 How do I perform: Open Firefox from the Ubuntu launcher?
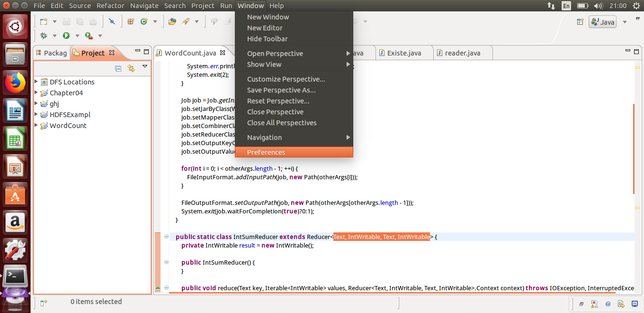[15, 83]
